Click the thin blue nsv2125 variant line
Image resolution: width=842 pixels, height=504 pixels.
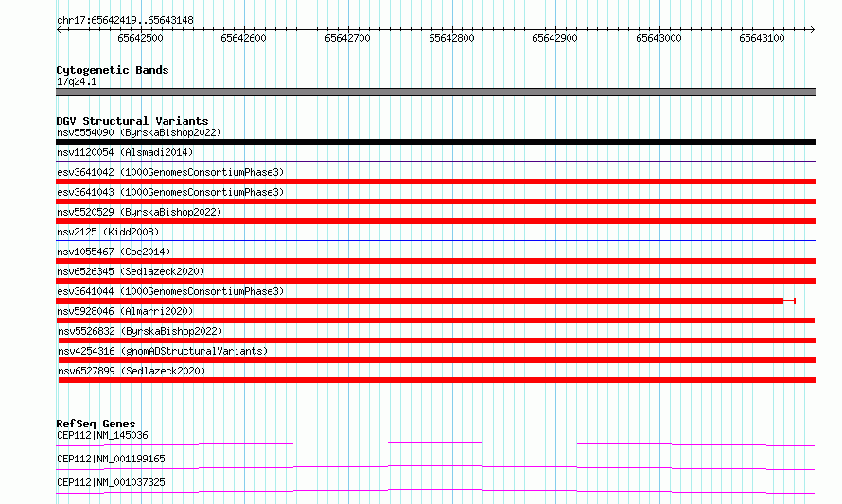pyautogui.click(x=435, y=240)
